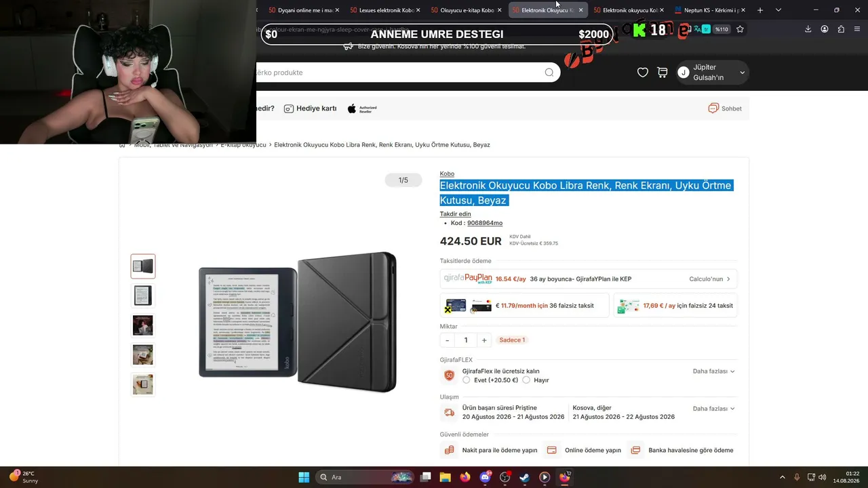This screenshot has width=868, height=488.
Task: Select the third product thumbnail
Action: point(143,325)
